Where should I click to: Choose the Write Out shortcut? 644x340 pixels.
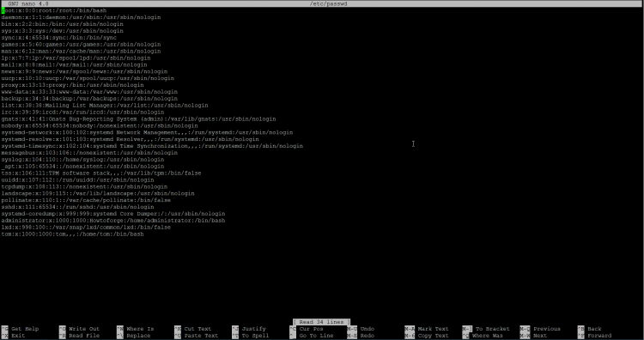point(79,329)
